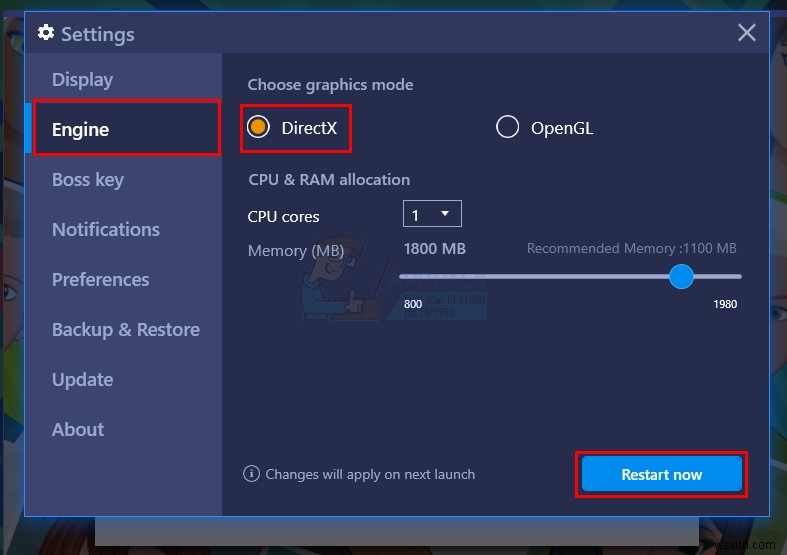The width and height of the screenshot is (787, 555).
Task: Go to the Boss key section
Action: pyautogui.click(x=88, y=180)
